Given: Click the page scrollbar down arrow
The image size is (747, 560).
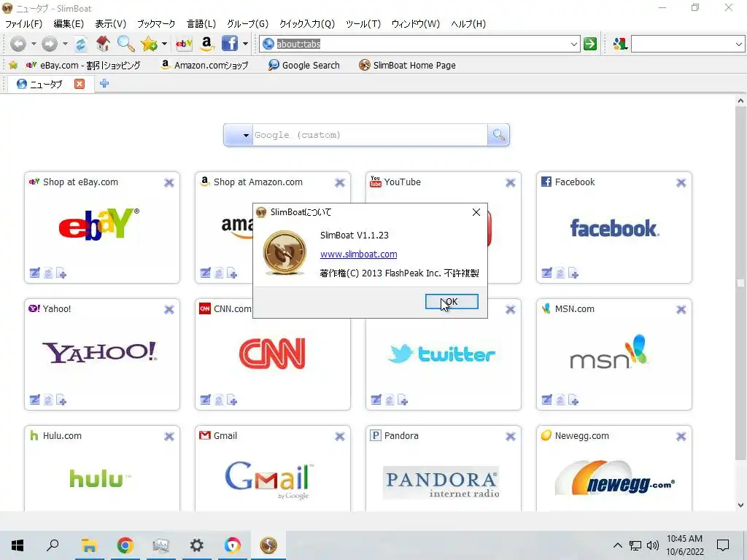Looking at the screenshot, I should (x=740, y=505).
